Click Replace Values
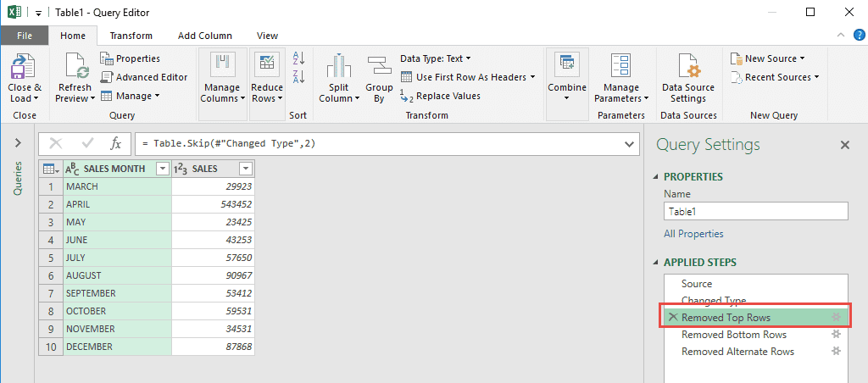868x383 pixels. click(x=440, y=96)
